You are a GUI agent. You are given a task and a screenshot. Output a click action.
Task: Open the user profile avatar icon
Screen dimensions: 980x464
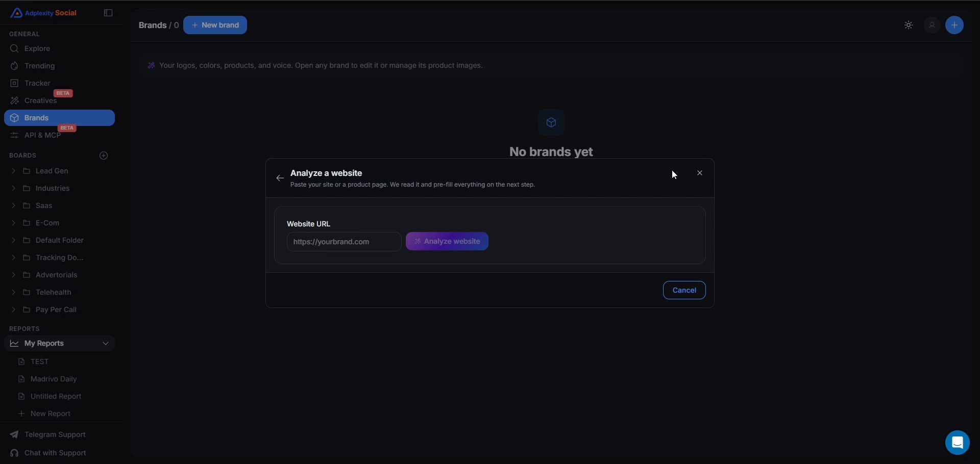932,25
